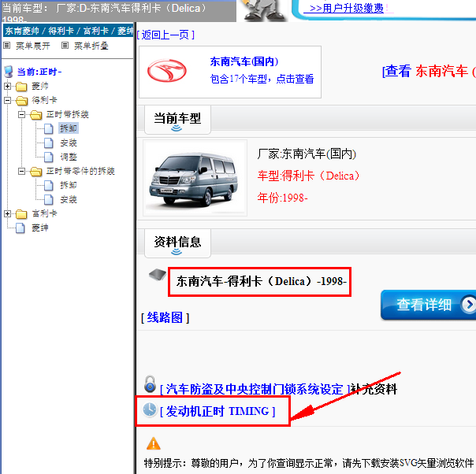The height and width of the screenshot is (474, 476).
Task: Click the 查看 东南汽车 link on right
Action: pos(429,72)
